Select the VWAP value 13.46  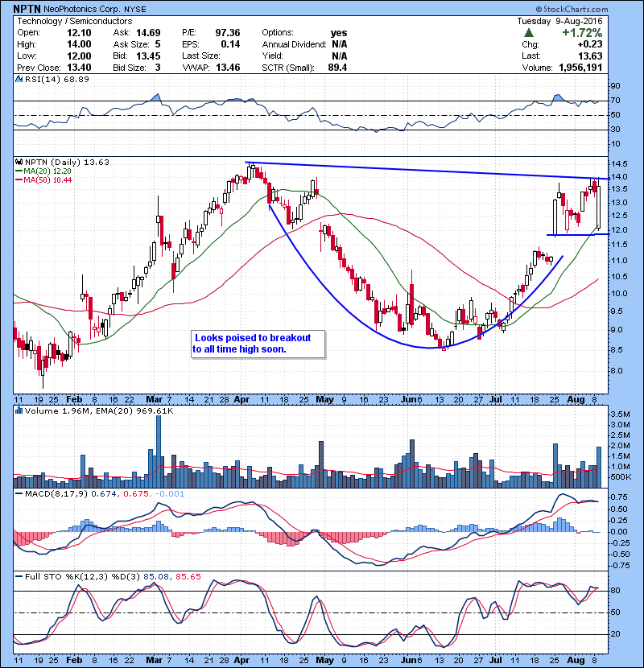pyautogui.click(x=228, y=68)
